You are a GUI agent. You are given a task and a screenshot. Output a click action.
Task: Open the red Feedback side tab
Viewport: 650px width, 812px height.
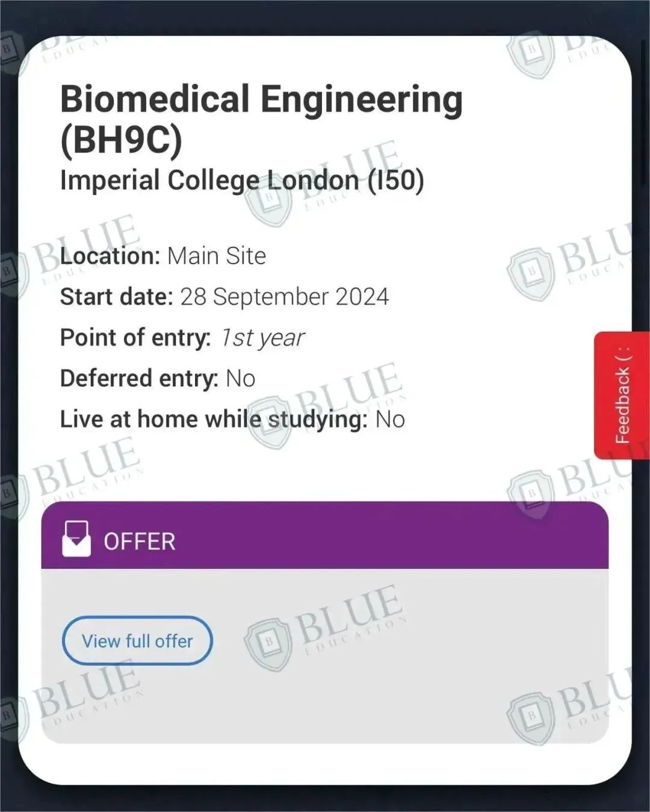coord(622,395)
